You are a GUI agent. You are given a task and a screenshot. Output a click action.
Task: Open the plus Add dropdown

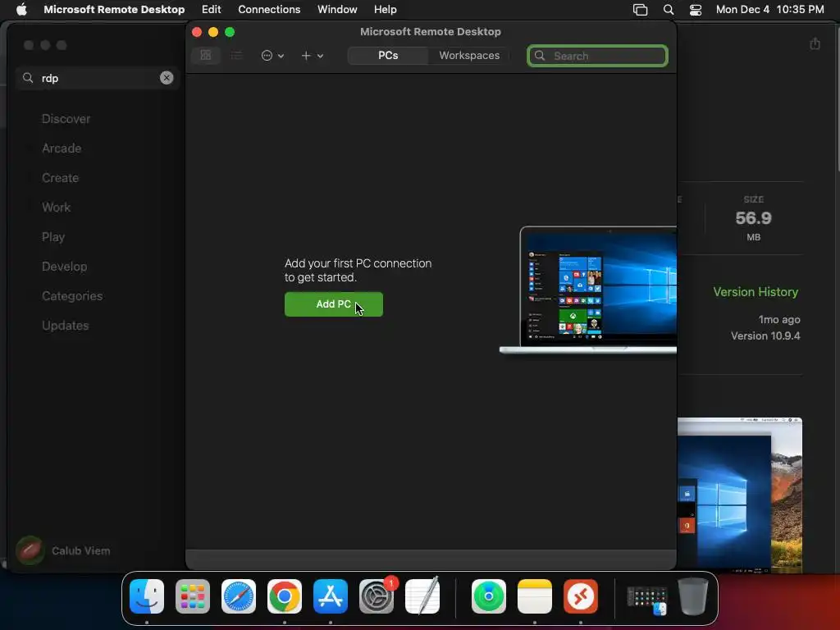coord(313,55)
